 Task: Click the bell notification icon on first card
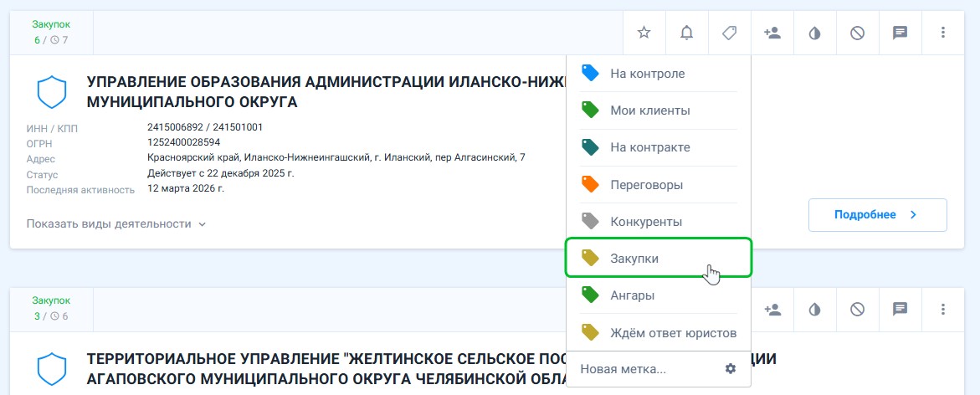tap(686, 33)
